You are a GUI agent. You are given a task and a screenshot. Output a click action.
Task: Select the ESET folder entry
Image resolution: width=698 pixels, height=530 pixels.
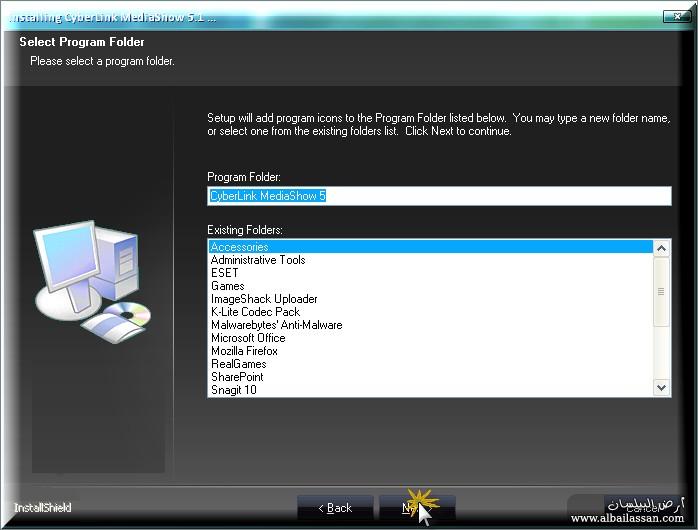click(x=430, y=273)
